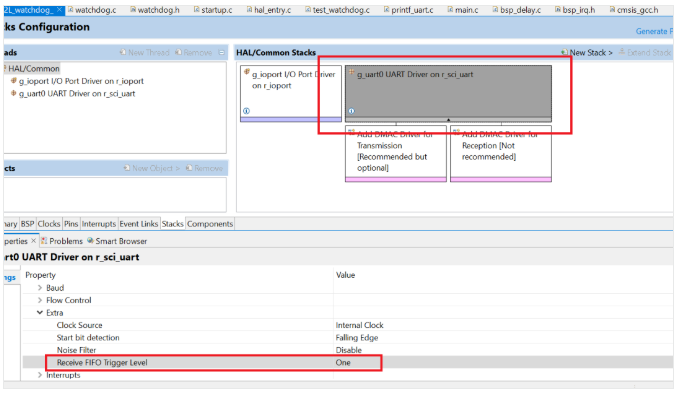Click Generate Project Content link
The image size is (678, 397).
(x=654, y=31)
